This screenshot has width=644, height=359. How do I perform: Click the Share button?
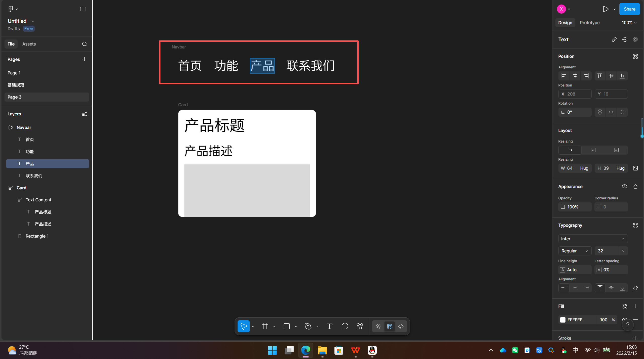629,9
